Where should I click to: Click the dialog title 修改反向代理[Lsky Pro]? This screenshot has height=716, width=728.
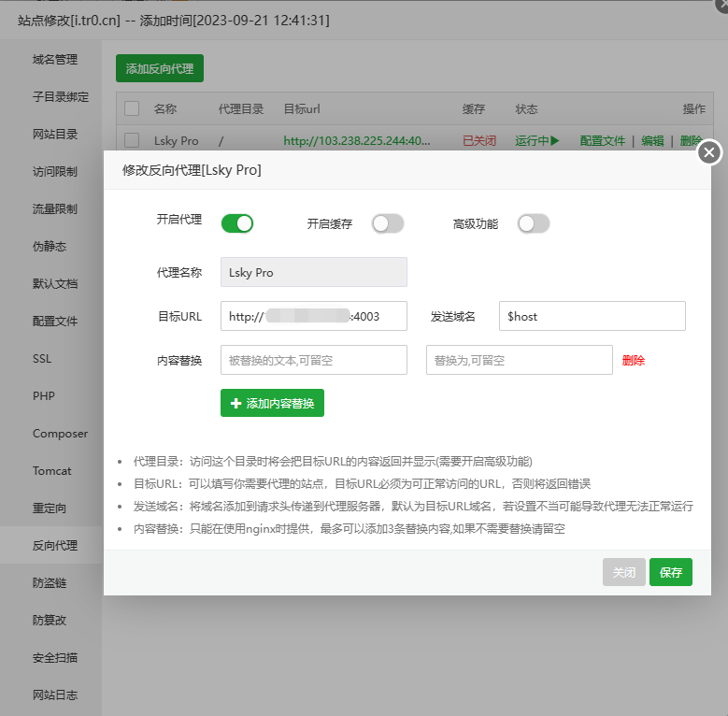192,170
